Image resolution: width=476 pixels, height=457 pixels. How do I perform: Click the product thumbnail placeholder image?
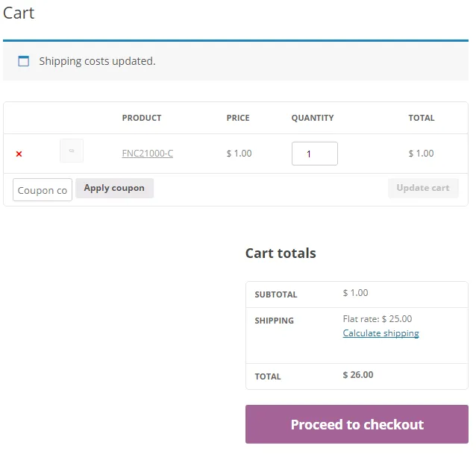(x=72, y=151)
